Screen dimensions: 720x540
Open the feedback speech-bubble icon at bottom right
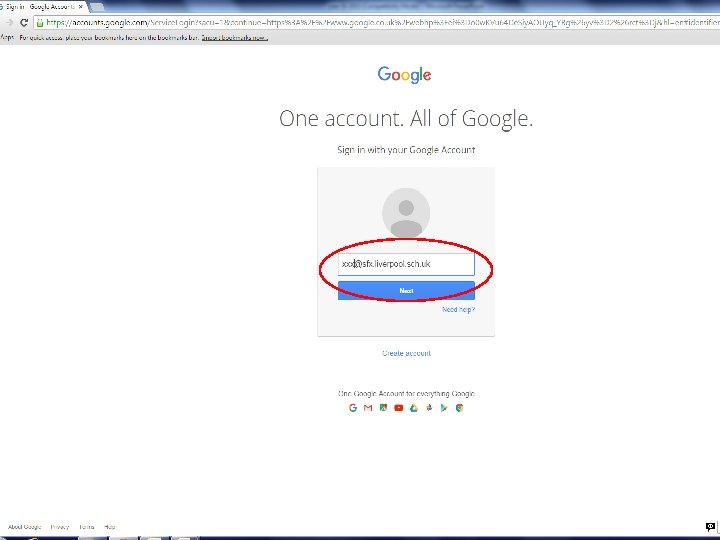710,527
